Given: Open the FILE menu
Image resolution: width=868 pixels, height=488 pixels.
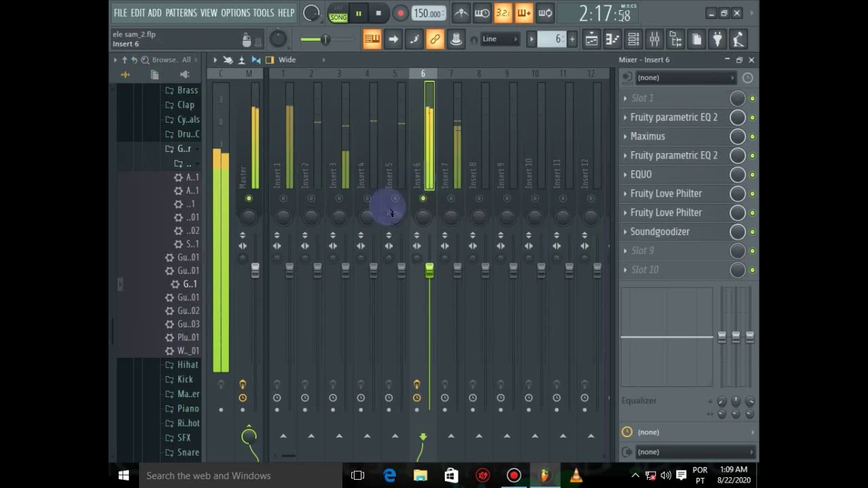Looking at the screenshot, I should point(120,13).
